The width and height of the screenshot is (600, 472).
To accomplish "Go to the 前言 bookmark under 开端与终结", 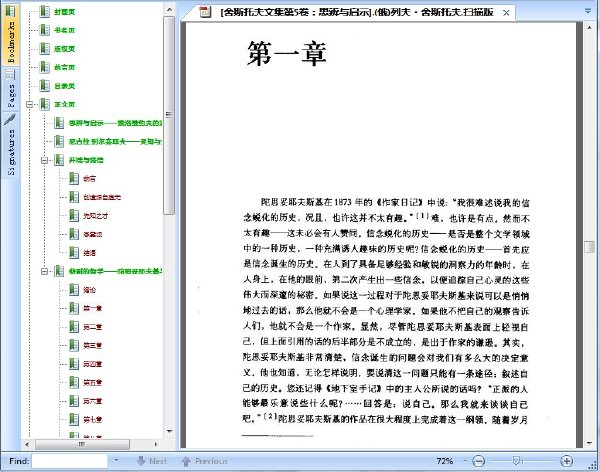I will coord(90,178).
